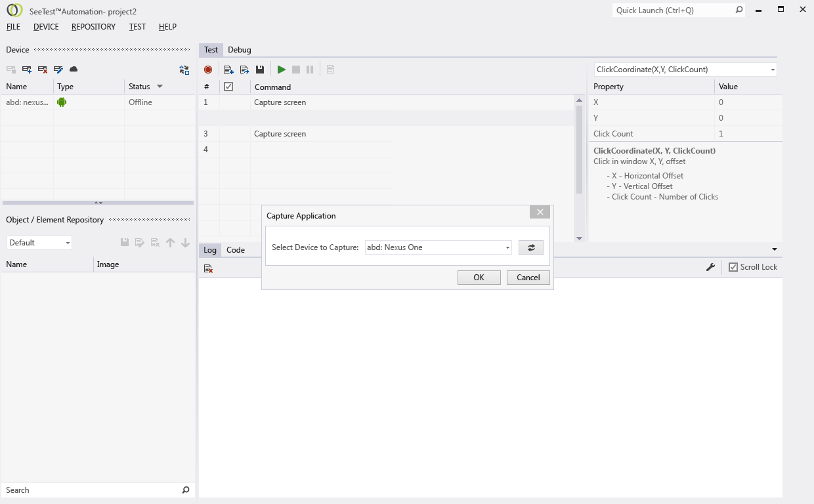Click the repository move down arrow
Screen dimensions: 814x504
(x=185, y=243)
